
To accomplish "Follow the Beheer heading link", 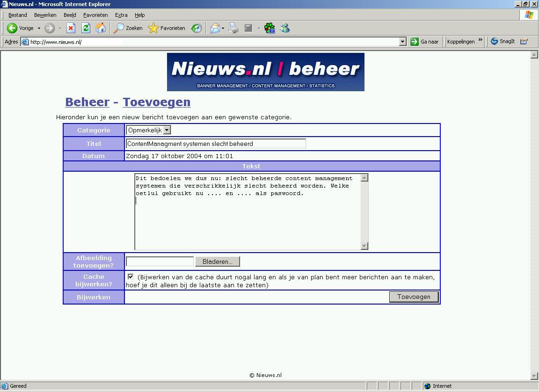I will click(x=87, y=102).
